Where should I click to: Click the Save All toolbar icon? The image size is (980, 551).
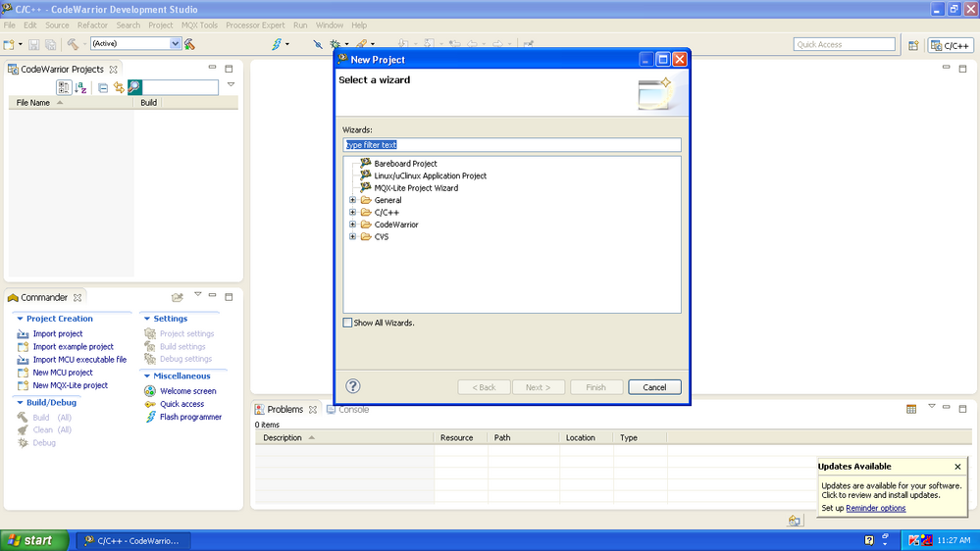click(x=51, y=44)
